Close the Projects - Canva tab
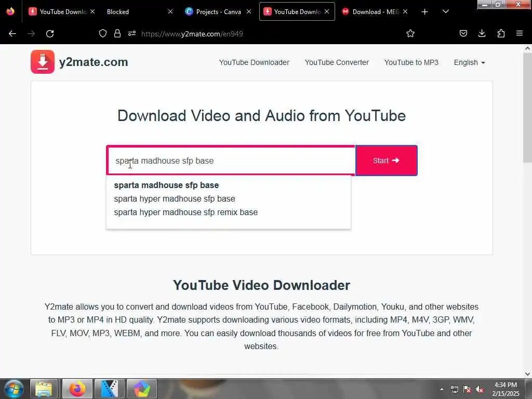Screen dimensions: 532x399 point(249,11)
